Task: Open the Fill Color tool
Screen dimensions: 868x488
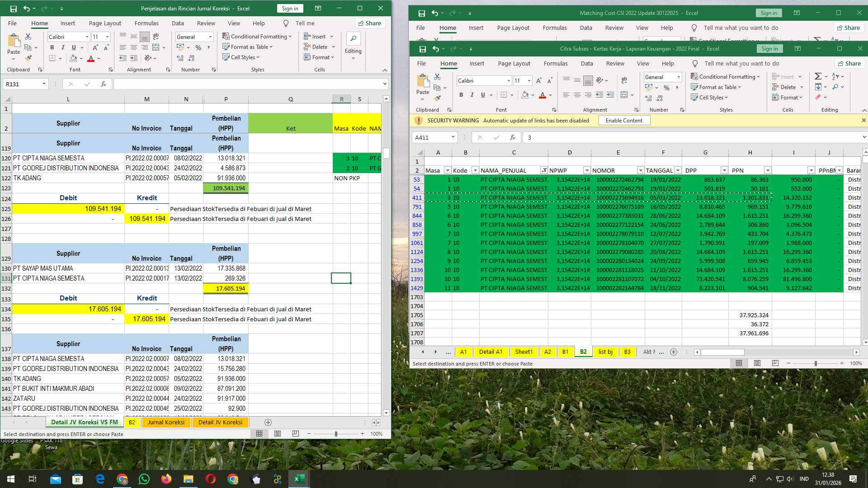Action: pos(526,95)
